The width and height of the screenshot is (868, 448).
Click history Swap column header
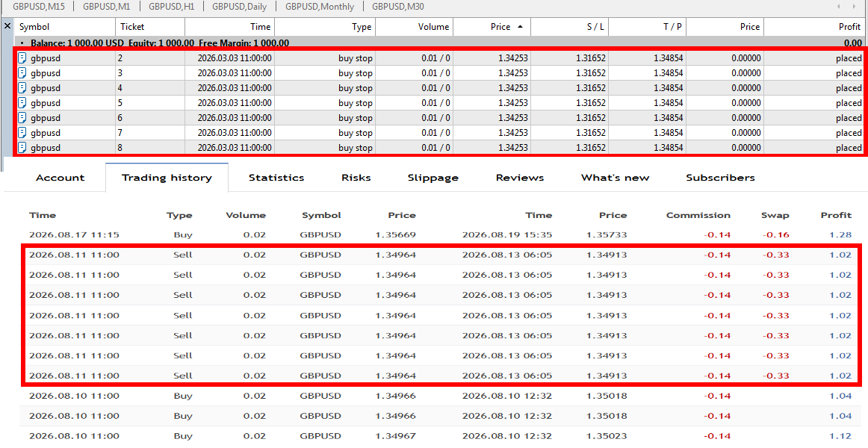click(775, 215)
